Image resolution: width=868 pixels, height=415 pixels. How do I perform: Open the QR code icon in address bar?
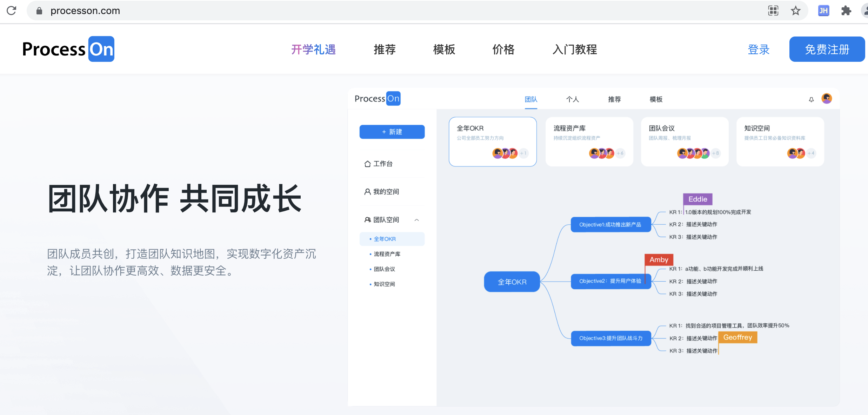773,11
